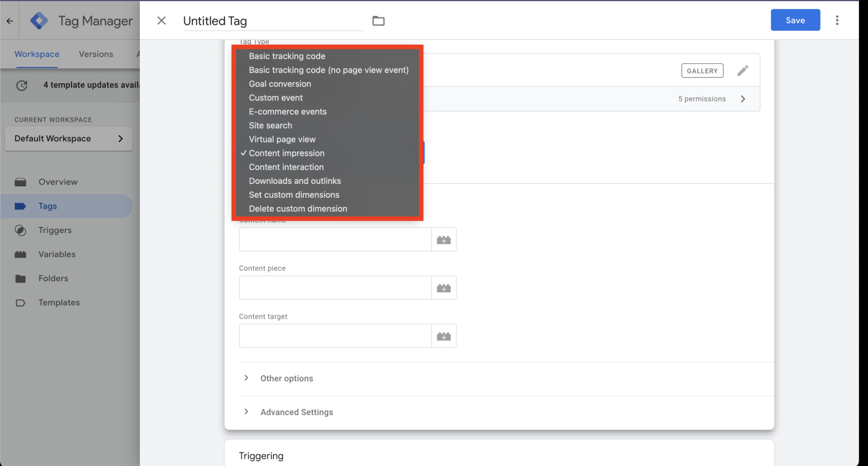
Task: Click the Tag Manager back arrow
Action: coord(9,21)
